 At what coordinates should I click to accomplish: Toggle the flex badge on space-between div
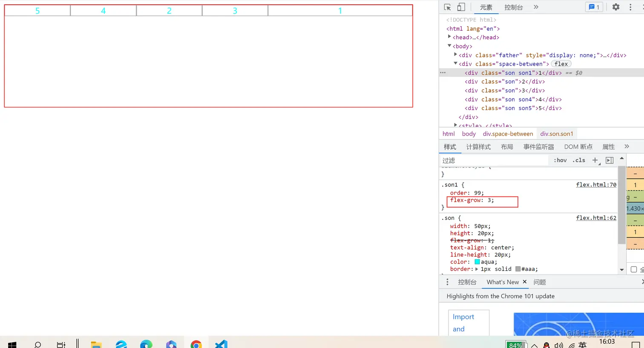click(x=561, y=64)
